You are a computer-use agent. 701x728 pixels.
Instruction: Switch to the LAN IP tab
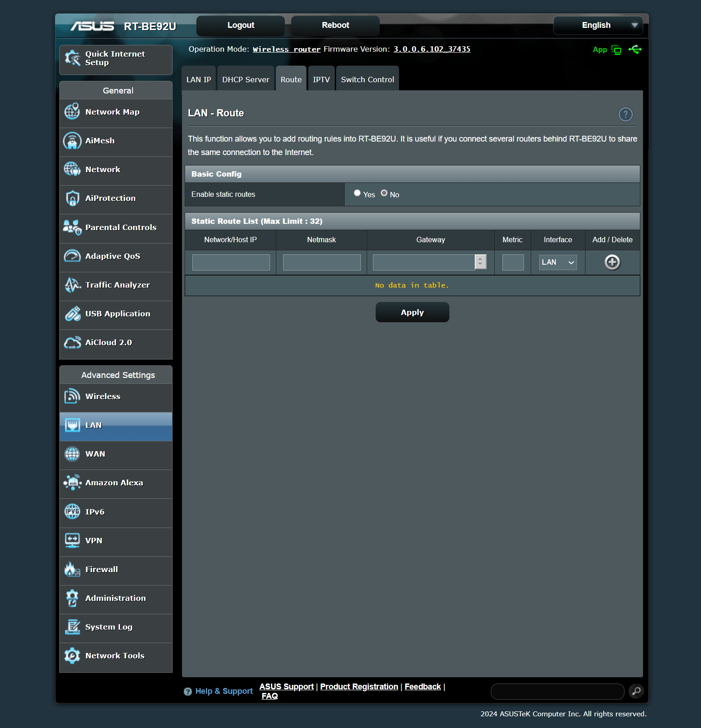point(199,79)
